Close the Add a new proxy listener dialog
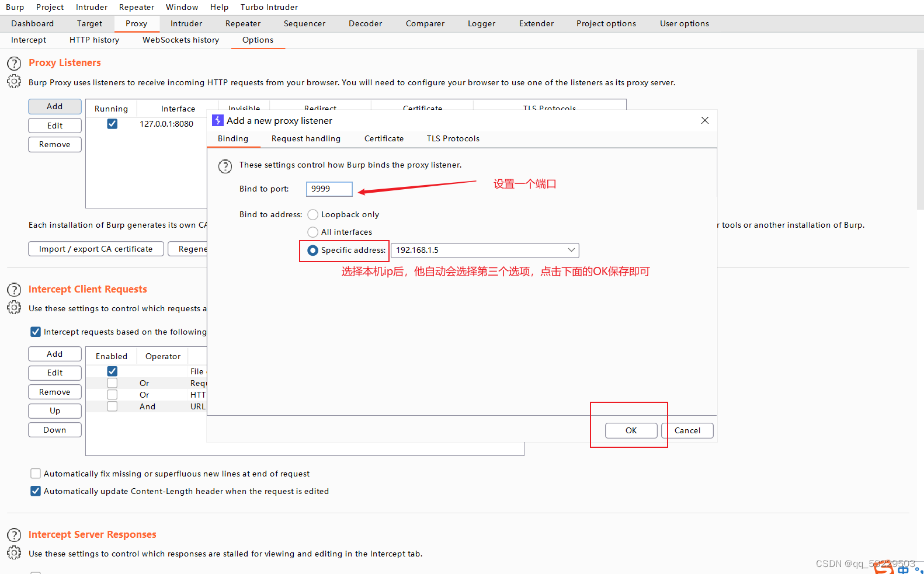 click(705, 120)
